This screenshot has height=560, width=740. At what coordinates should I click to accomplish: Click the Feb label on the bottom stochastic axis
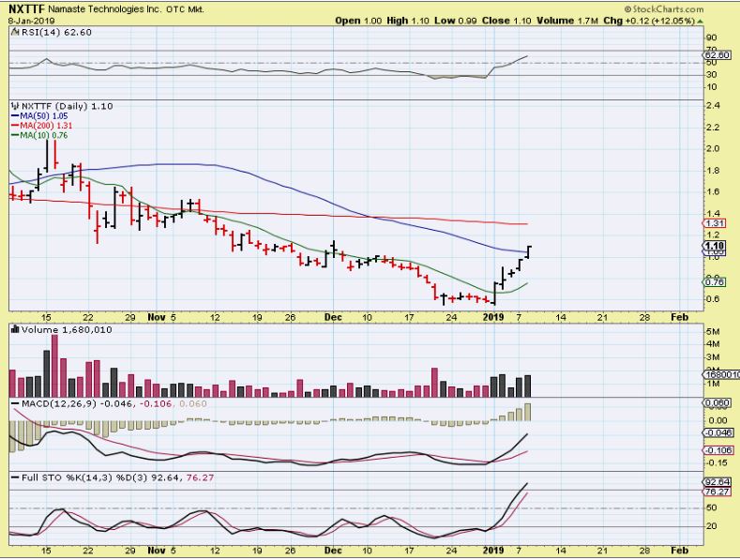tap(680, 550)
